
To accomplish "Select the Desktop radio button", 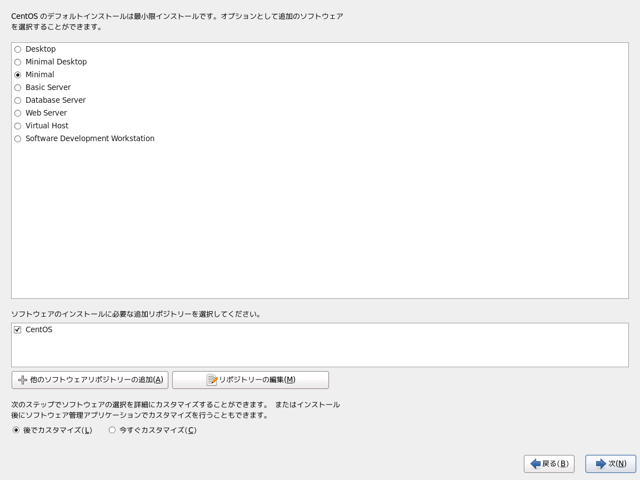I will [18, 49].
